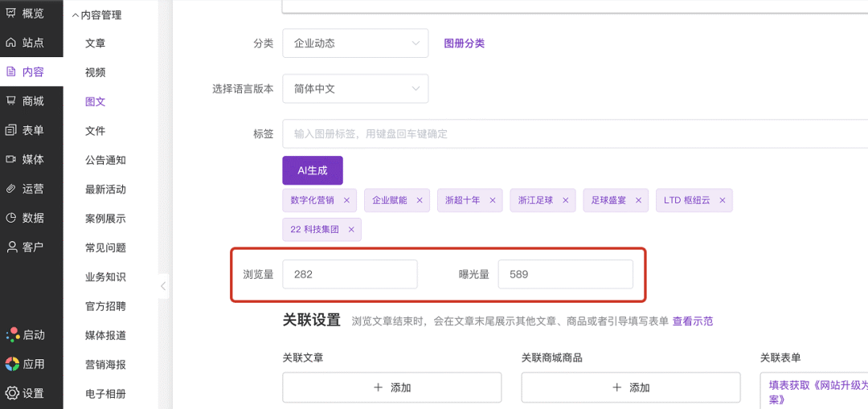Expand the 简体中文 language dropdown
Screen dimensions: 868x409
(355, 88)
